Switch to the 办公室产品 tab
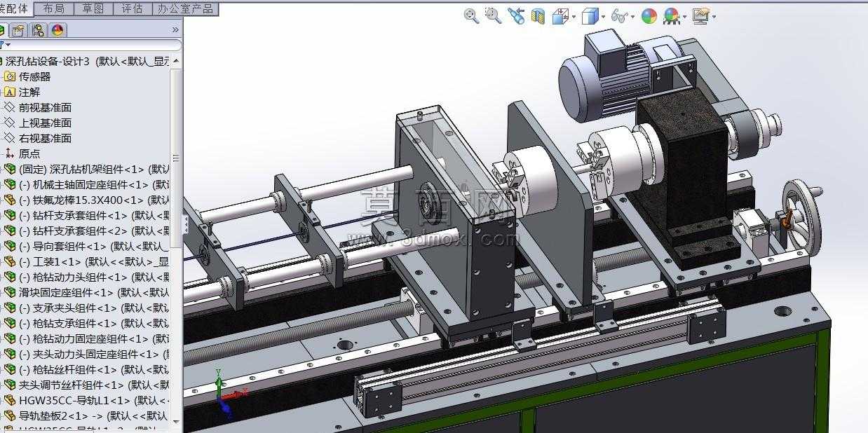Screen dimensions: 868x433 point(186,8)
